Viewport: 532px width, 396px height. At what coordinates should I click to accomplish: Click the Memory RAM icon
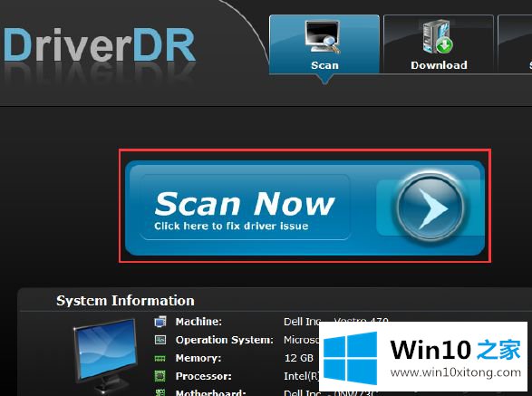coord(160,358)
